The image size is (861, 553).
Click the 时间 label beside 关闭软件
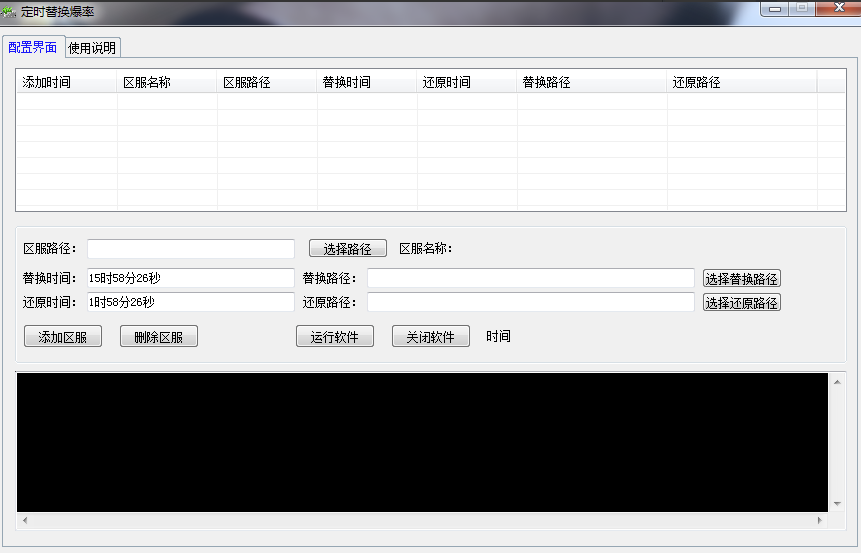tap(498, 336)
